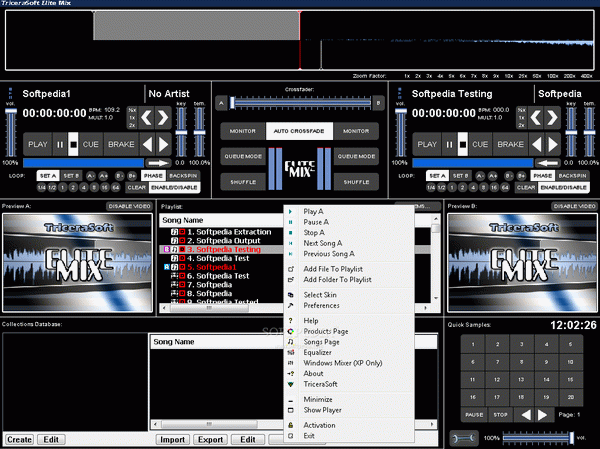Click the next page arrow in Quick Samples

click(x=543, y=415)
